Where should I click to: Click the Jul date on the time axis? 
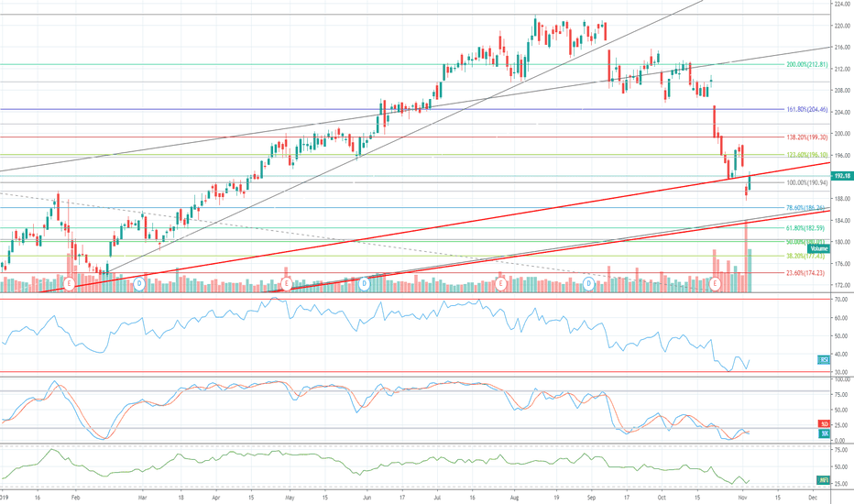[x=437, y=498]
